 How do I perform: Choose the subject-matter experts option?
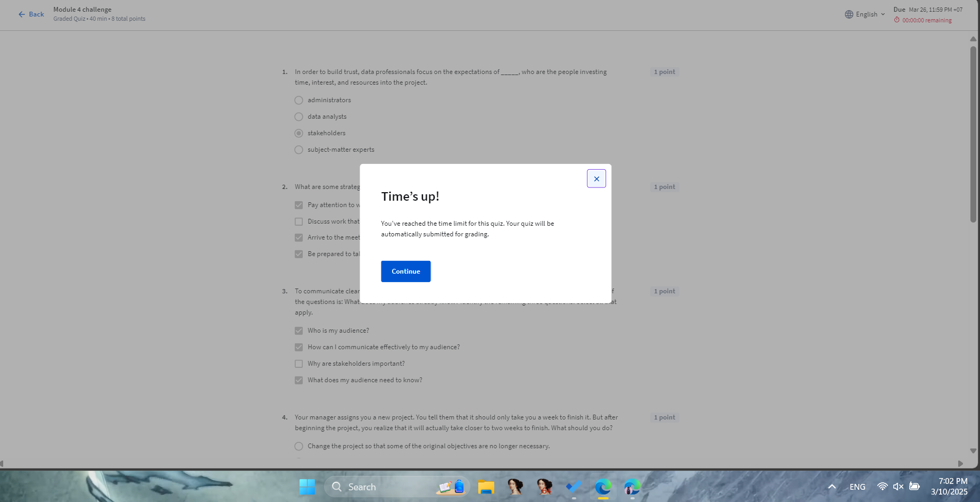point(299,150)
